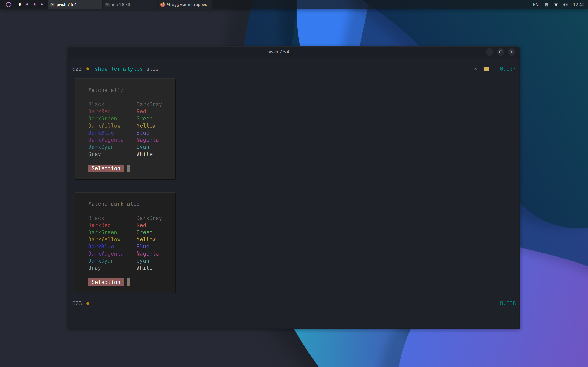Screen dimensions: 588x367
Task: Open the 12:40 clock calendar
Action: [579, 5]
